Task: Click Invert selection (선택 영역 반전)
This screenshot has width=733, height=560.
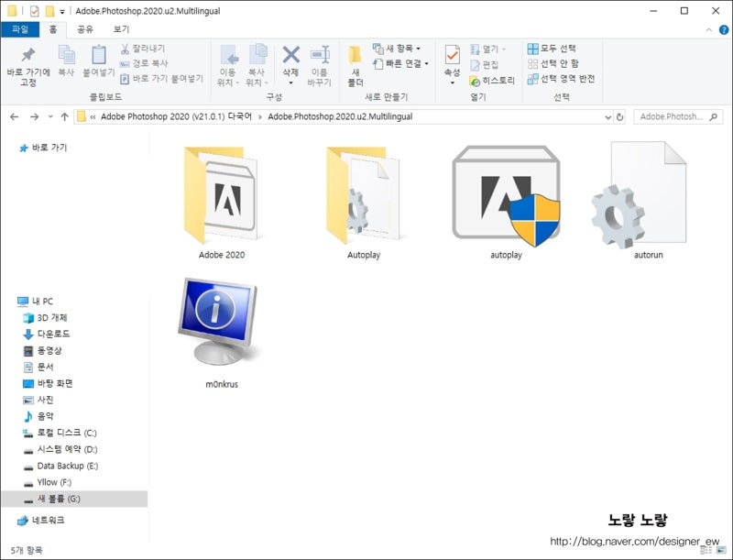Action: point(561,79)
